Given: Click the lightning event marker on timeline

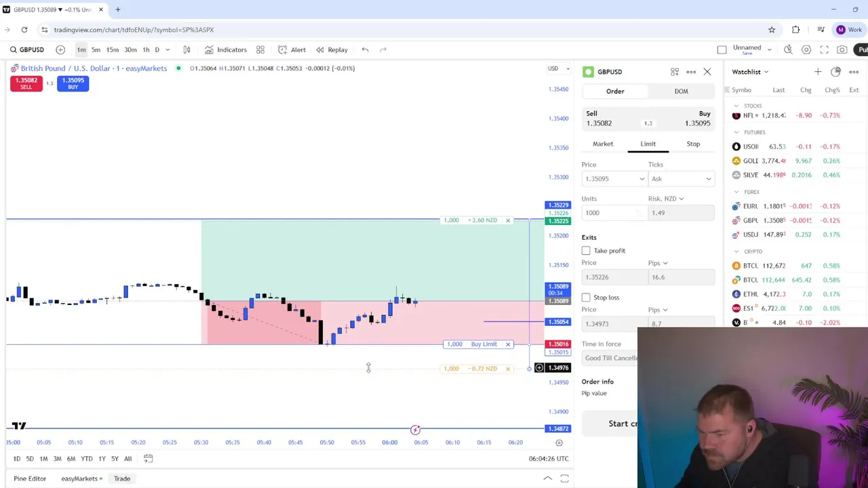Looking at the screenshot, I should tap(415, 430).
